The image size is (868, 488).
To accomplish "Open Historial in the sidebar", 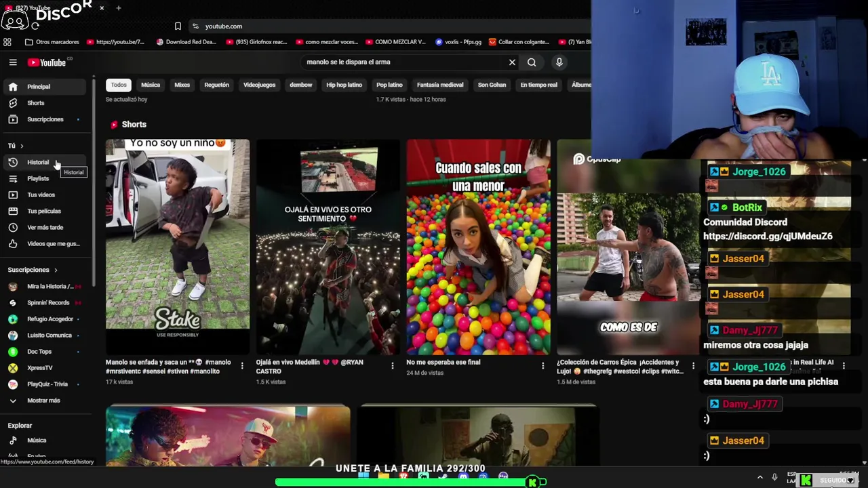I will tap(45, 163).
